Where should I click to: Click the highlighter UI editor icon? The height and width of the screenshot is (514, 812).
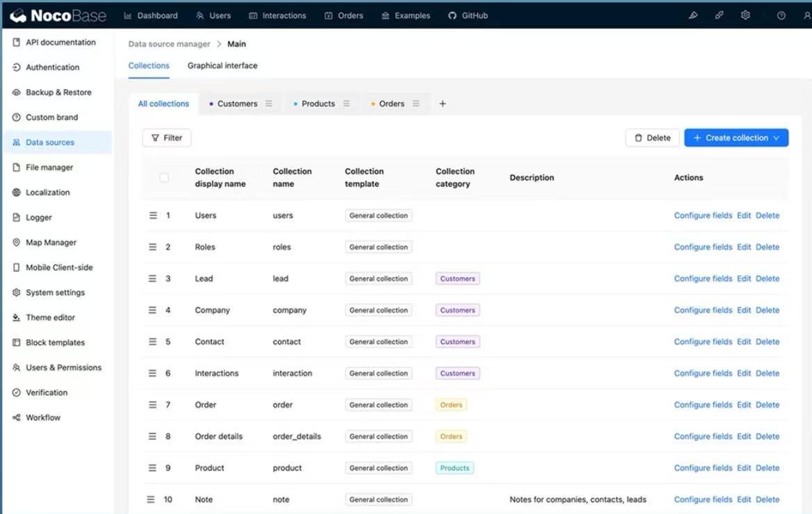coord(692,15)
